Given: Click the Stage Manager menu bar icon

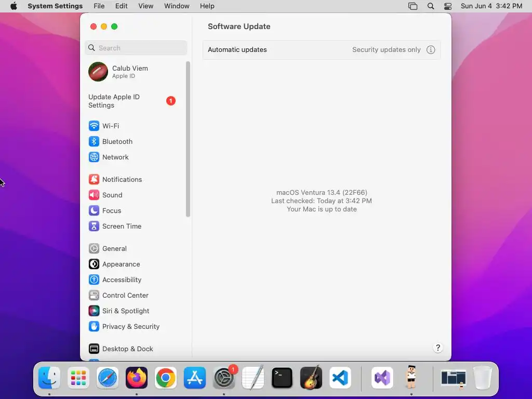Looking at the screenshot, I should pyautogui.click(x=413, y=6).
